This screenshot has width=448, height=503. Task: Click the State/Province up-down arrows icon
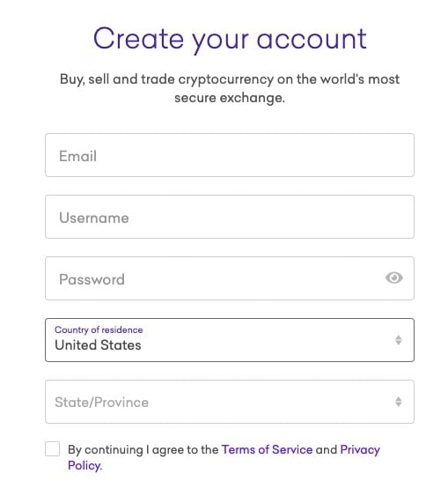[399, 402]
